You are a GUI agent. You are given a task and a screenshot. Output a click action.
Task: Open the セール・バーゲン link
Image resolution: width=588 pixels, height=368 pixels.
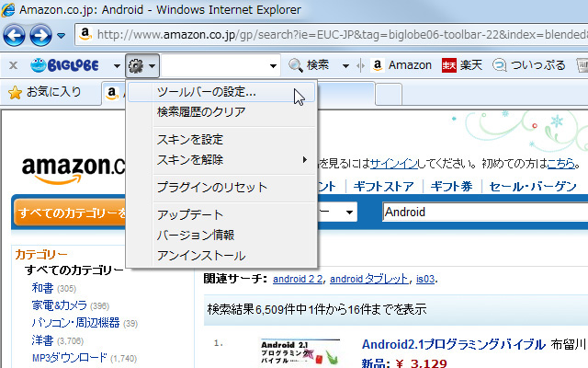tap(533, 187)
